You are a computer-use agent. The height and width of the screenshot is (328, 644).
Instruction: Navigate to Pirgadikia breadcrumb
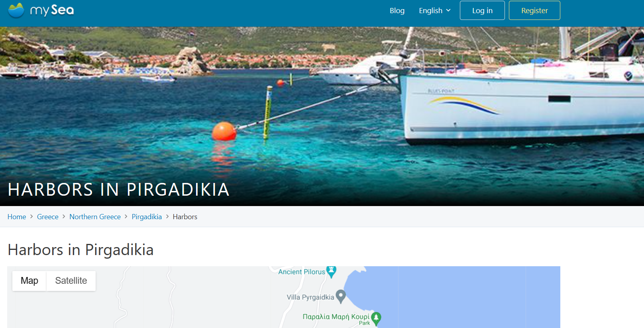147,216
